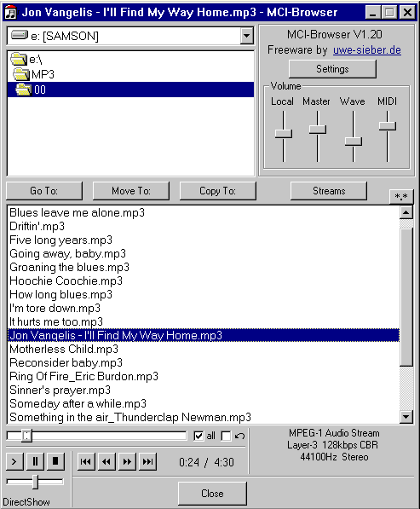
Task: Close the window with title bar X
Action: (408, 12)
